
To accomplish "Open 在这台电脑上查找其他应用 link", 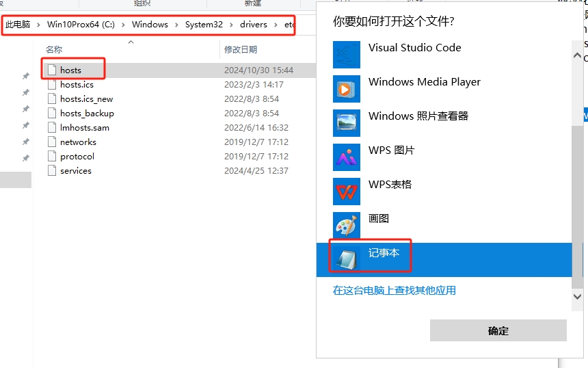I will pos(394,290).
